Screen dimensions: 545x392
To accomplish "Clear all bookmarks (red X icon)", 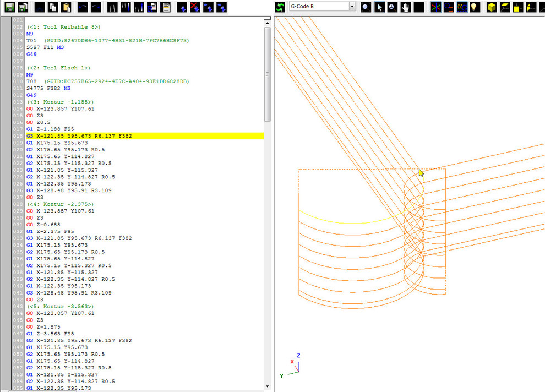I will coord(195,7).
